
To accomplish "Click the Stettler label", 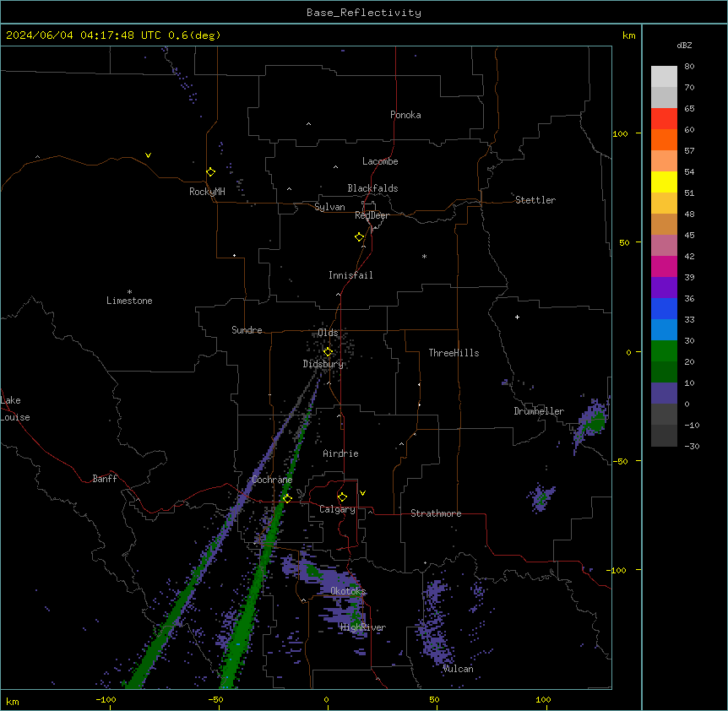I will click(x=535, y=200).
